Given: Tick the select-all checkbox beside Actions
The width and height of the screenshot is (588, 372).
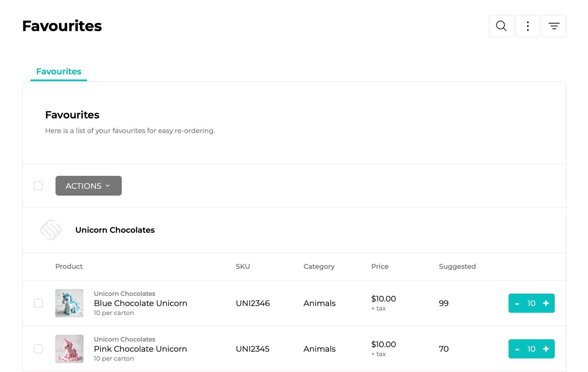Looking at the screenshot, I should pyautogui.click(x=38, y=186).
